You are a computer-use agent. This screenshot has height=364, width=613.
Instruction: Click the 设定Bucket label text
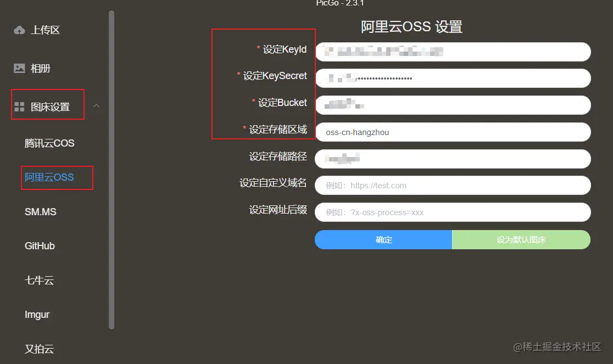coord(282,103)
